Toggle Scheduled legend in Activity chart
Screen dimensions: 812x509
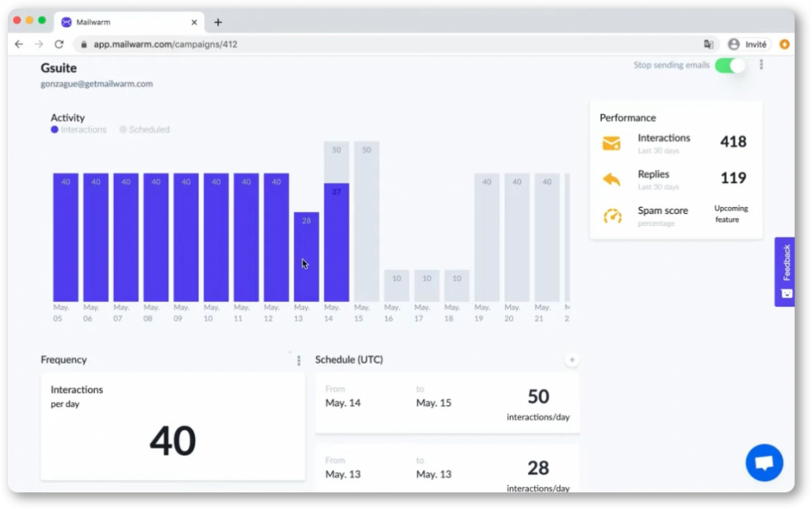[144, 129]
